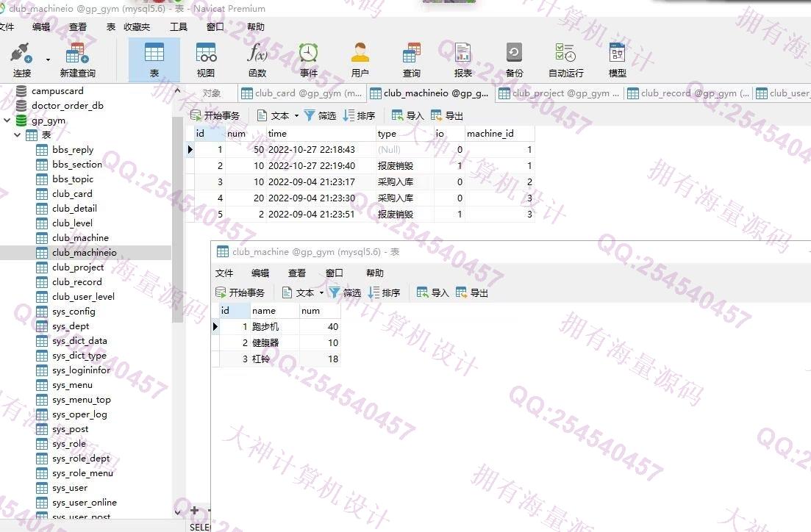The image size is (811, 532).
Task: Select the bbs_reply table in tree
Action: [x=72, y=150]
